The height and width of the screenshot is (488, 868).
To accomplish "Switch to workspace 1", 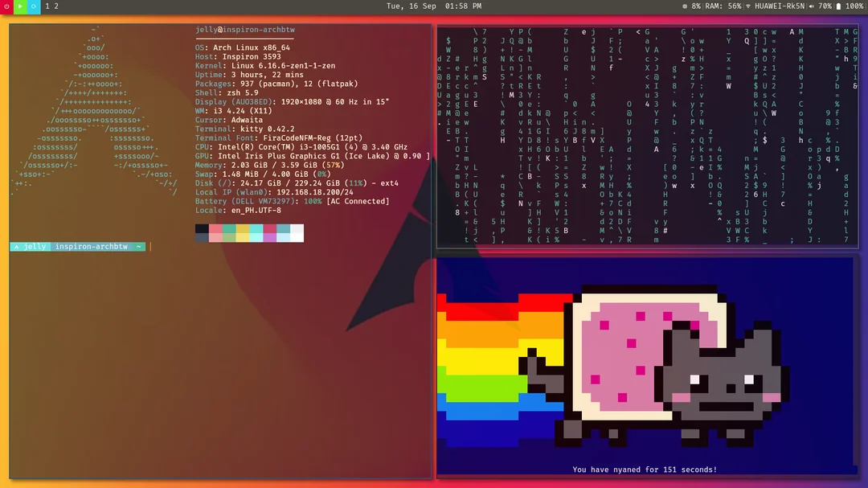I will (47, 6).
